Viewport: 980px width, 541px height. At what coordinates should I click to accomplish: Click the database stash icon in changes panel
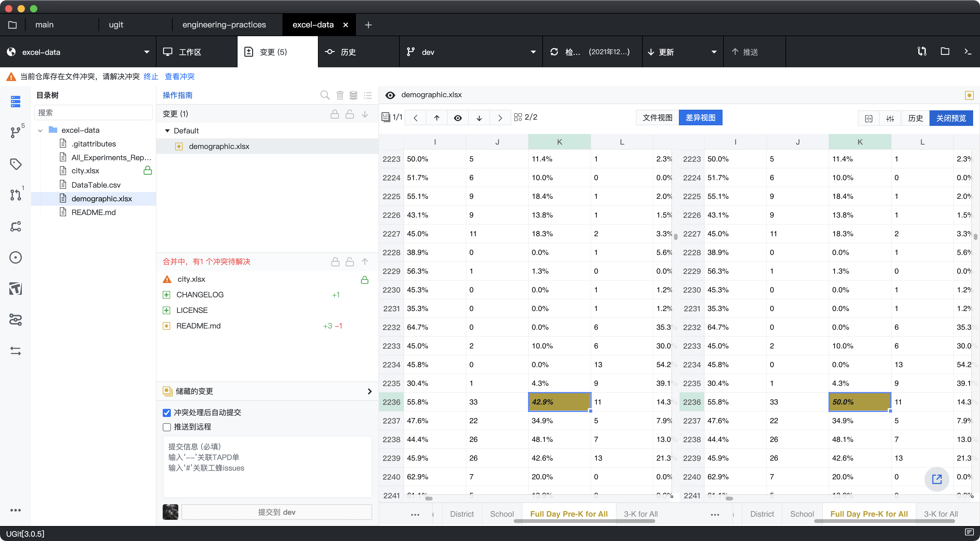click(353, 95)
